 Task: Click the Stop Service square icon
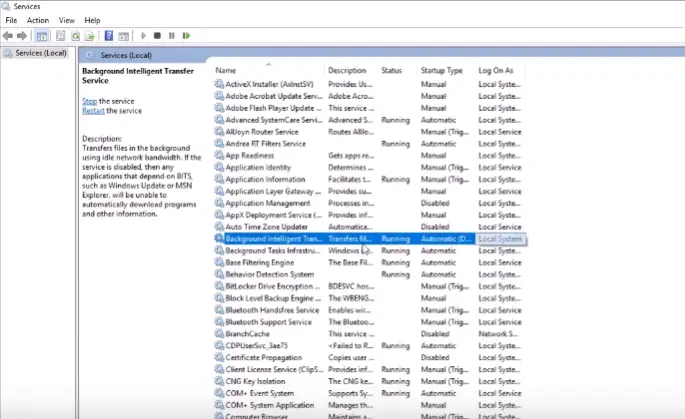coord(157,36)
